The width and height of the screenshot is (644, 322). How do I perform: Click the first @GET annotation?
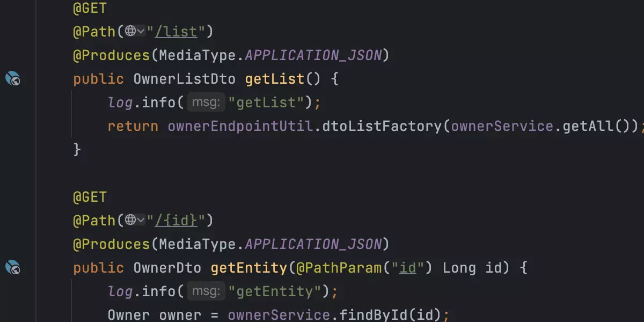(x=90, y=8)
